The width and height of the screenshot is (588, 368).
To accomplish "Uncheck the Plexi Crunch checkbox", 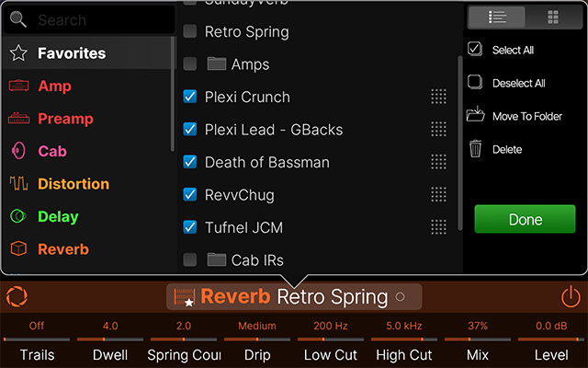I will tap(190, 97).
